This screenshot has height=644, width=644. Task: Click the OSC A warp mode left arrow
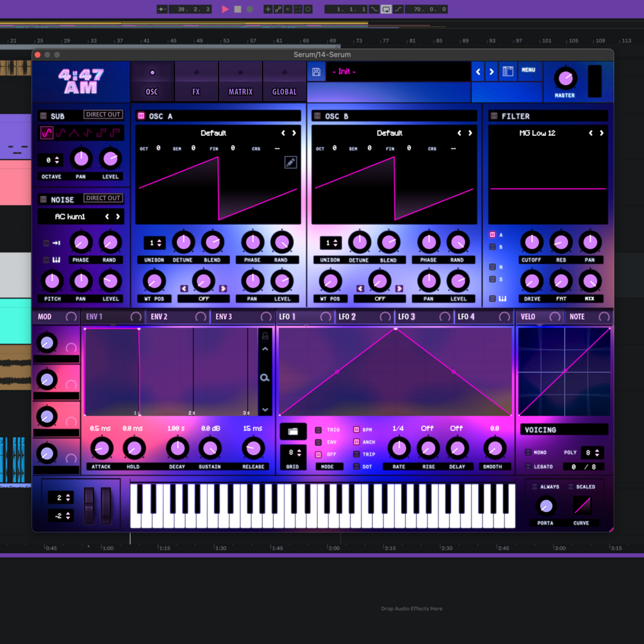point(184,289)
